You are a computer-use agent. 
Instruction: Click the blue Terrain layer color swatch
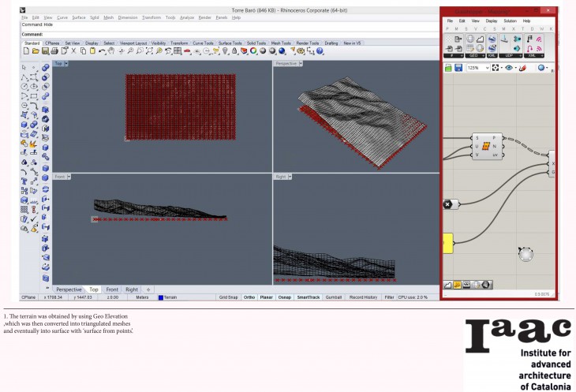(161, 297)
